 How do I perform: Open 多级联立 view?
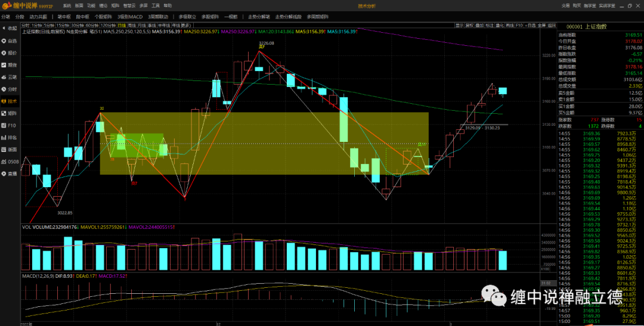[x=187, y=17]
